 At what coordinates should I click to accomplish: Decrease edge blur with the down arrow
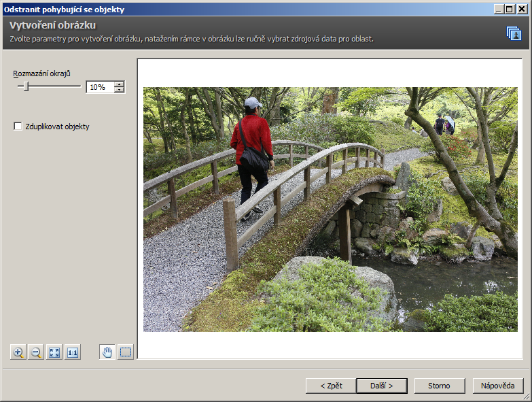(x=120, y=90)
